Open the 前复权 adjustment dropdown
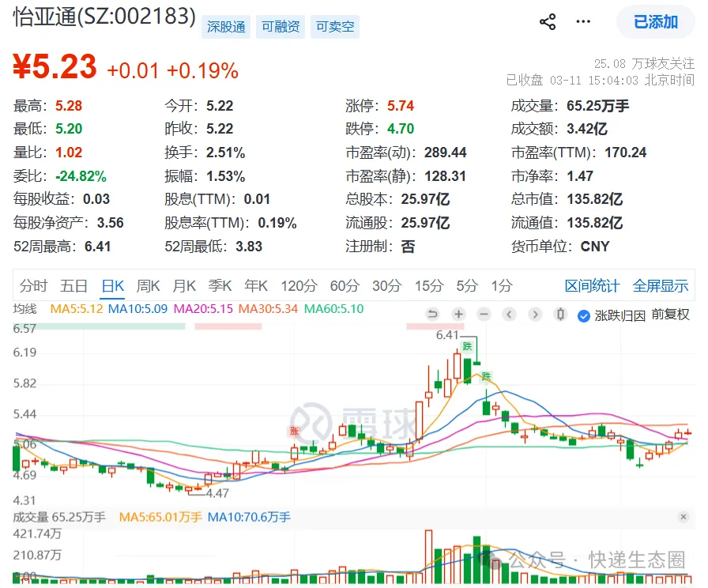This screenshot has width=708, height=588. [670, 315]
